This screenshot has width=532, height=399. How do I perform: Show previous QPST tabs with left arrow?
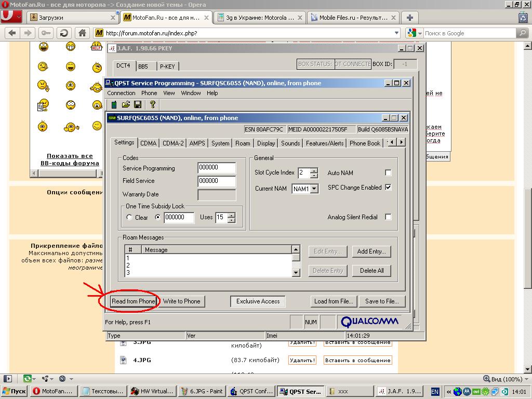pos(392,142)
